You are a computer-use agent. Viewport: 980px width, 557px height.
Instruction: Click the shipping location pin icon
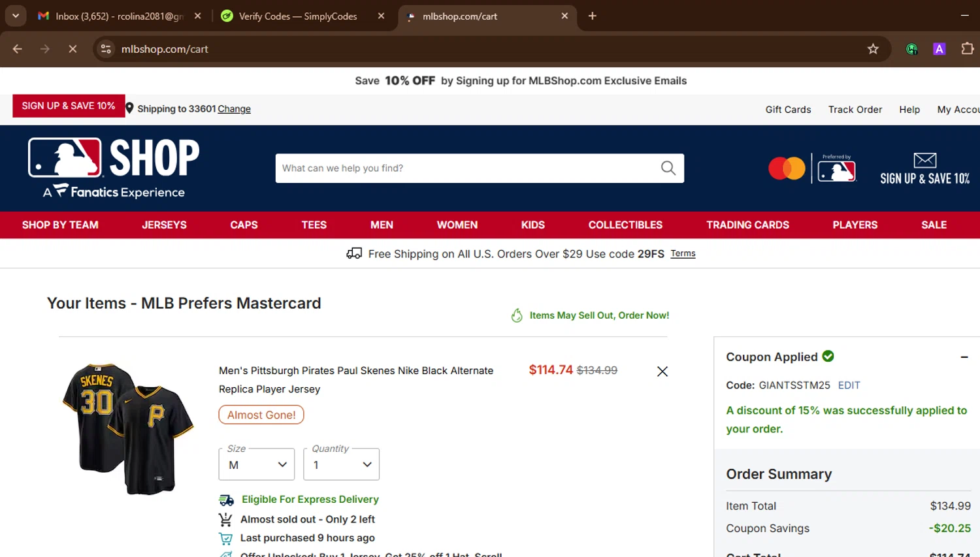(x=129, y=108)
